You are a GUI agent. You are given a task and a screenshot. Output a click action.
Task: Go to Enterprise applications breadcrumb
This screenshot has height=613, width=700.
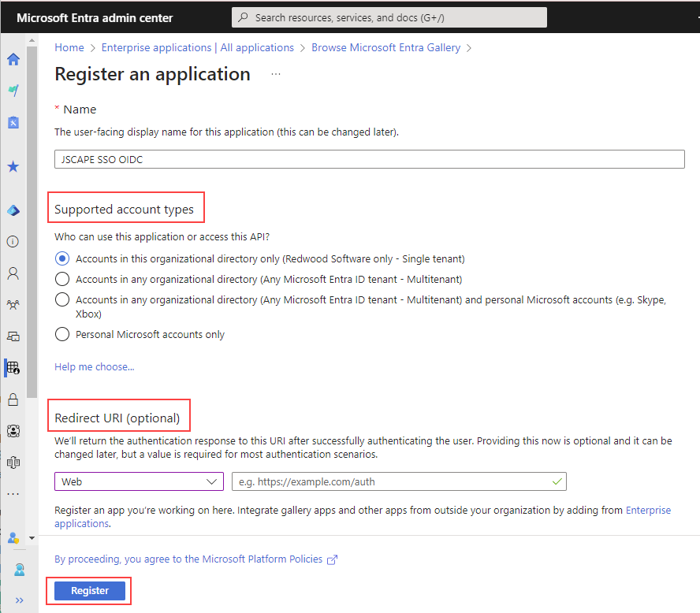pyautogui.click(x=198, y=47)
